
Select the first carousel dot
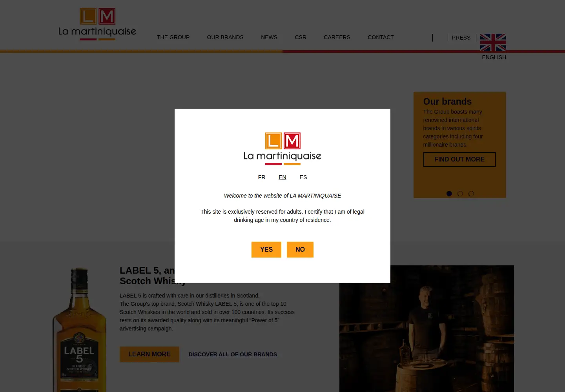449,194
